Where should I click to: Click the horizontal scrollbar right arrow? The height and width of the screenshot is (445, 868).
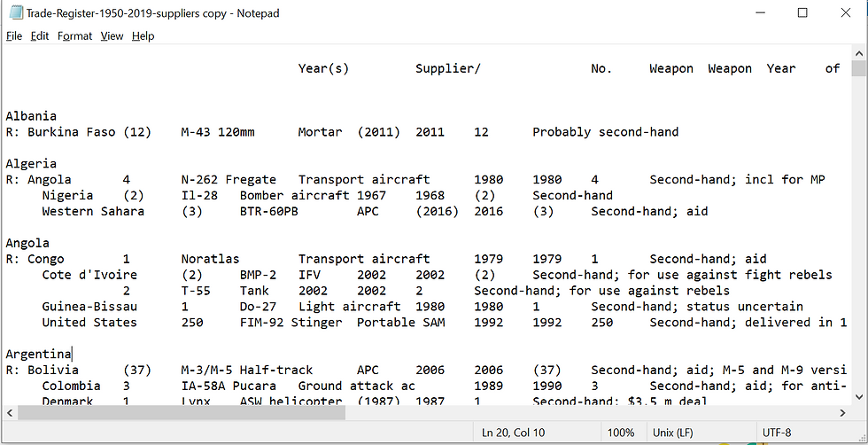(x=843, y=413)
